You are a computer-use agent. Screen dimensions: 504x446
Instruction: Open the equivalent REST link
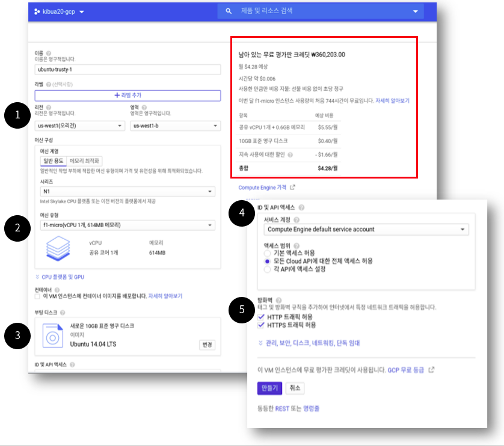tap(282, 409)
